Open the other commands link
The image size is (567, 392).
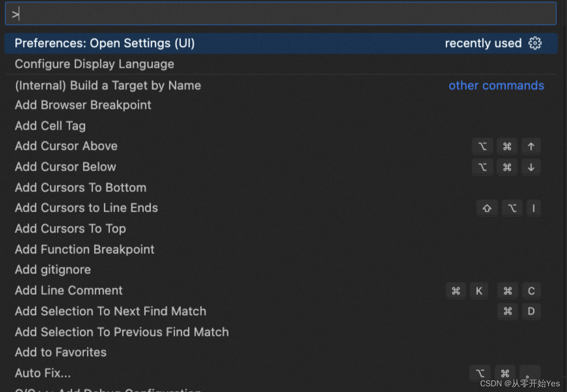[496, 85]
